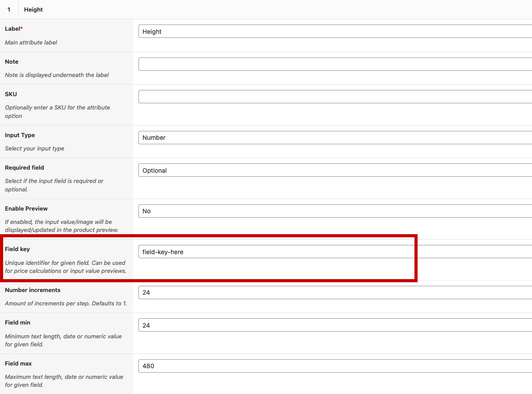The height and width of the screenshot is (394, 532).
Task: Focus the Field min input field
Action: pos(334,325)
